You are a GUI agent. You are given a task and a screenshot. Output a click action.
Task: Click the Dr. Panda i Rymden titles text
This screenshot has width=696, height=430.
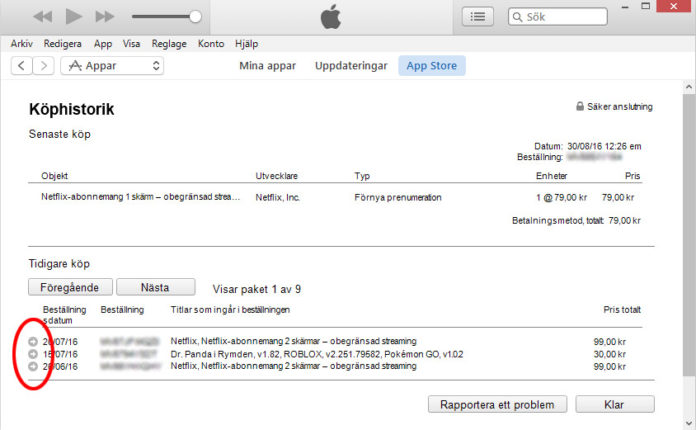tap(316, 354)
